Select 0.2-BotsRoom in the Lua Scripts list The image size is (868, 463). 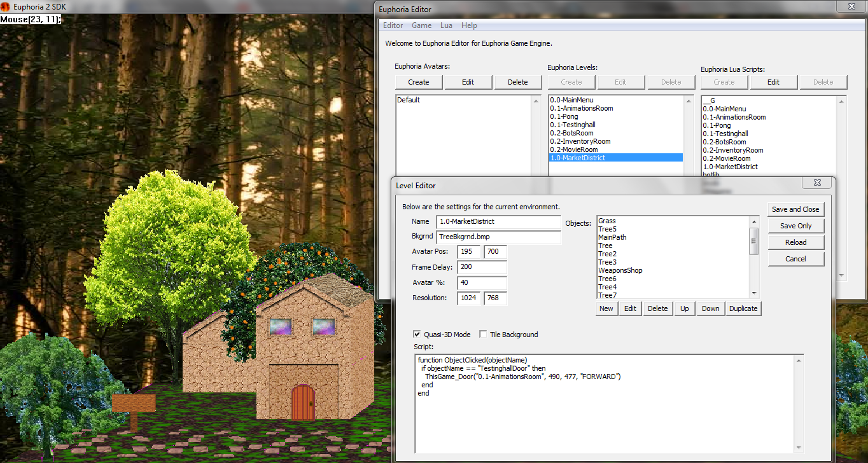tap(769, 142)
